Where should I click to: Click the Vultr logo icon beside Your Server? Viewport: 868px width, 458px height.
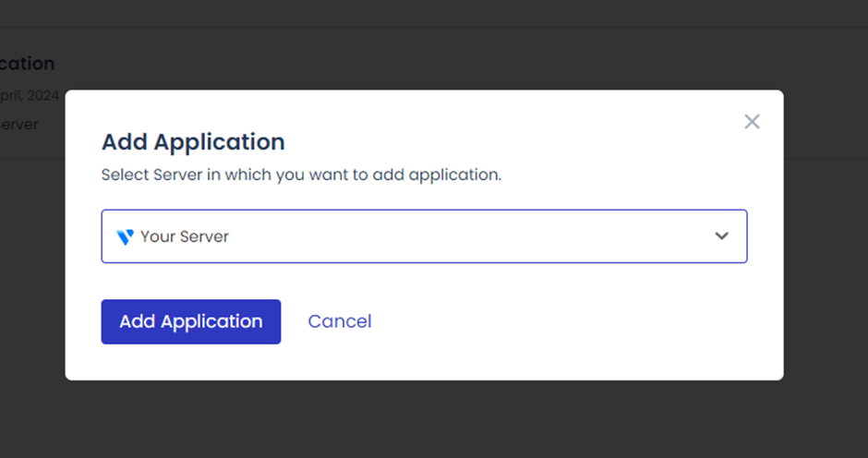(x=126, y=236)
